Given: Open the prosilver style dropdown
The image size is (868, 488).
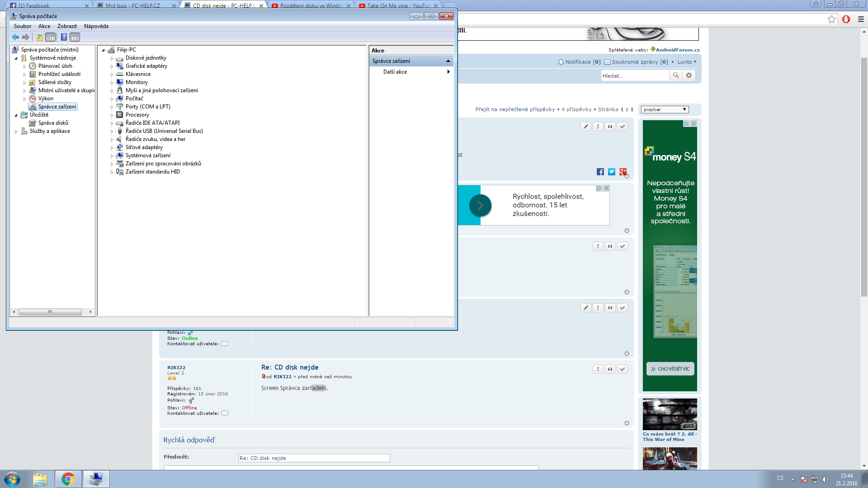Looking at the screenshot, I should point(665,109).
